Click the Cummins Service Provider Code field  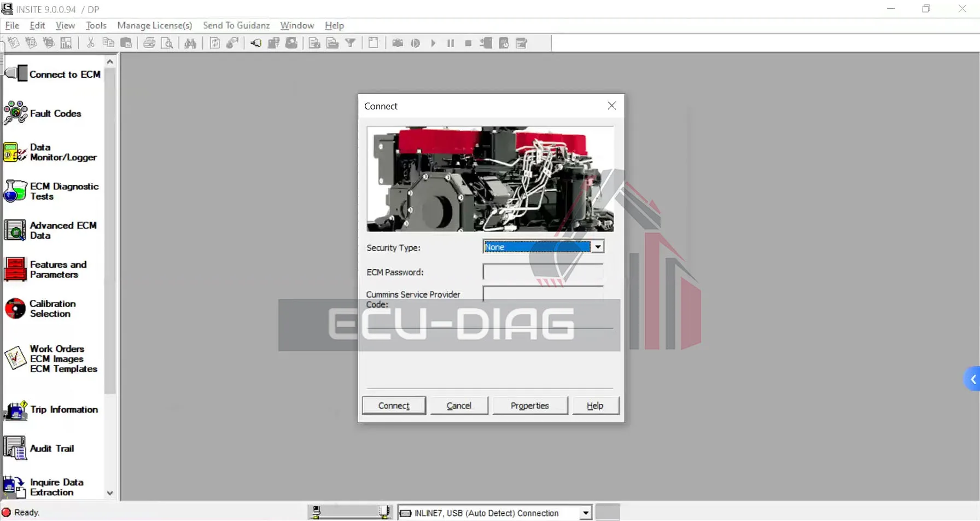point(543,294)
